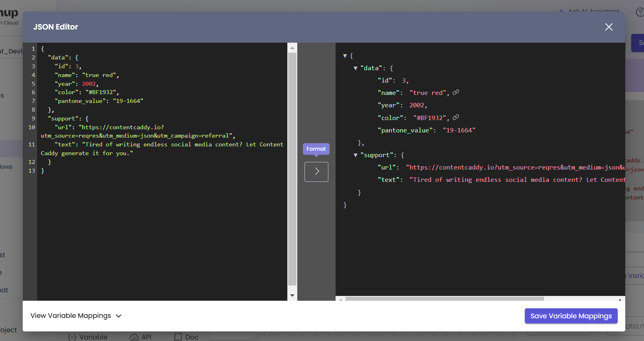Click the "support": { line in code editor
The image size is (644, 341).
68,118
